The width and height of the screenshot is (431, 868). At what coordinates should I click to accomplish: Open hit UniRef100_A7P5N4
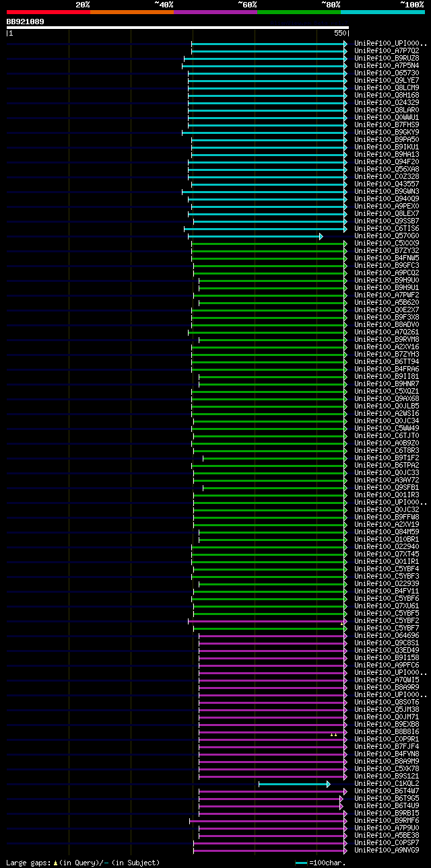387,65
